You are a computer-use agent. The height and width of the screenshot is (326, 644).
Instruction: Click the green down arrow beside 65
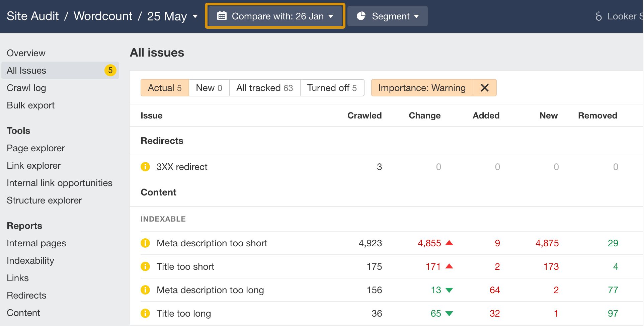pyautogui.click(x=449, y=314)
